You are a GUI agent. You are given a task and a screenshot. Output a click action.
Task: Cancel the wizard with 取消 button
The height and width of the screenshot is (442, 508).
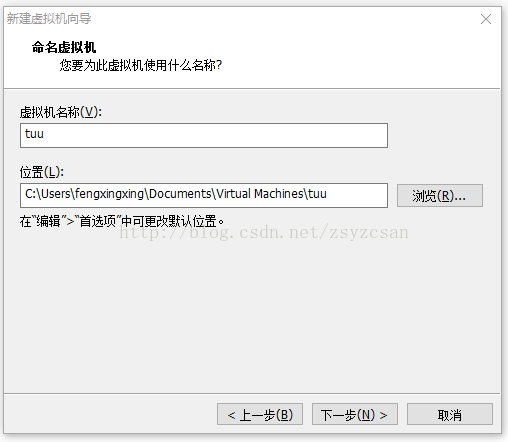(450, 414)
